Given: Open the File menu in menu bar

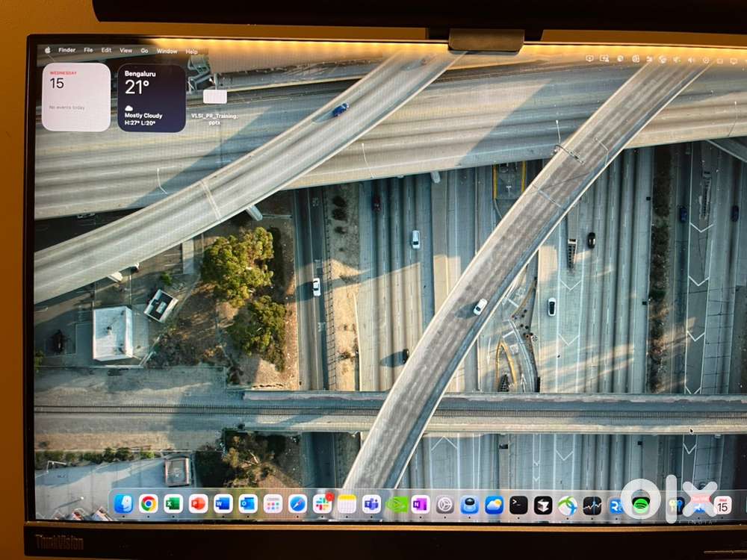Looking at the screenshot, I should tap(88, 51).
